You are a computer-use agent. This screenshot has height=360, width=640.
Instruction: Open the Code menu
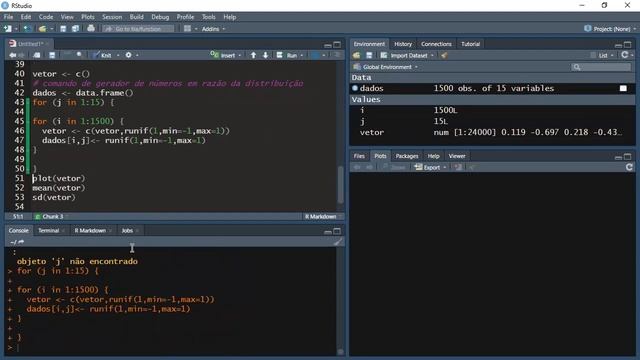[x=46, y=17]
